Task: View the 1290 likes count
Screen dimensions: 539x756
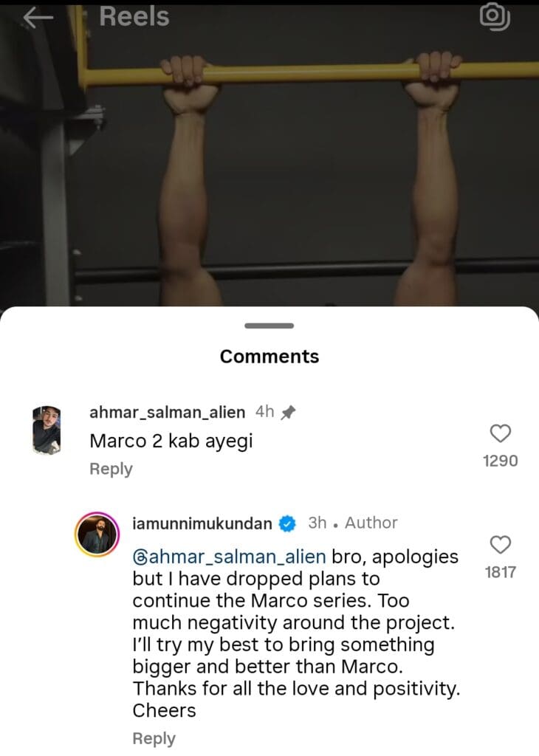Action: coord(501,461)
